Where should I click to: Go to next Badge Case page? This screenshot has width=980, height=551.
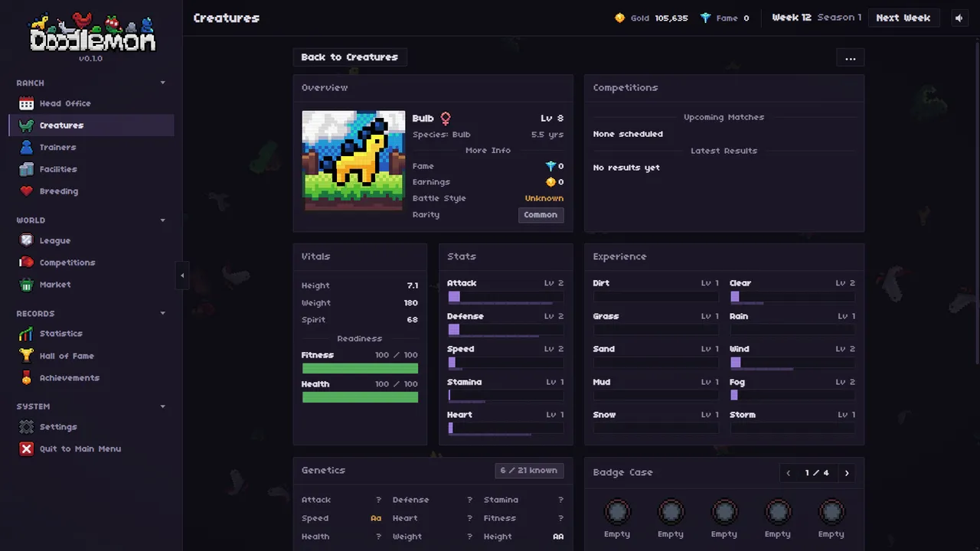pos(847,473)
